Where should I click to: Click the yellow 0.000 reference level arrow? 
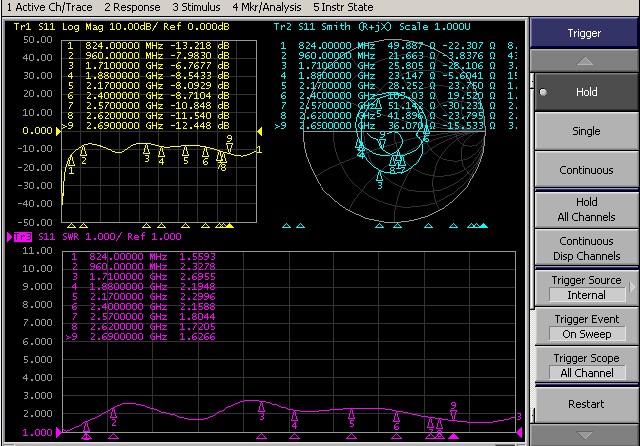58,131
